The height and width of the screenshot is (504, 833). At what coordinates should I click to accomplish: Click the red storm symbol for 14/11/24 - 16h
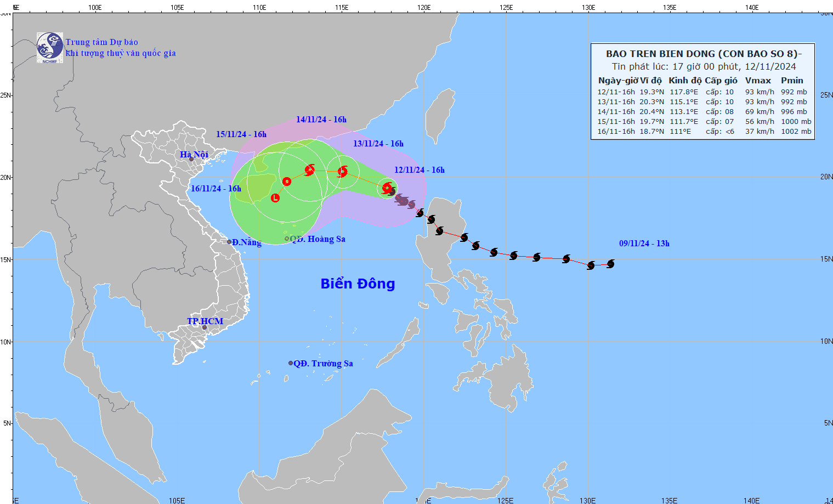[310, 170]
